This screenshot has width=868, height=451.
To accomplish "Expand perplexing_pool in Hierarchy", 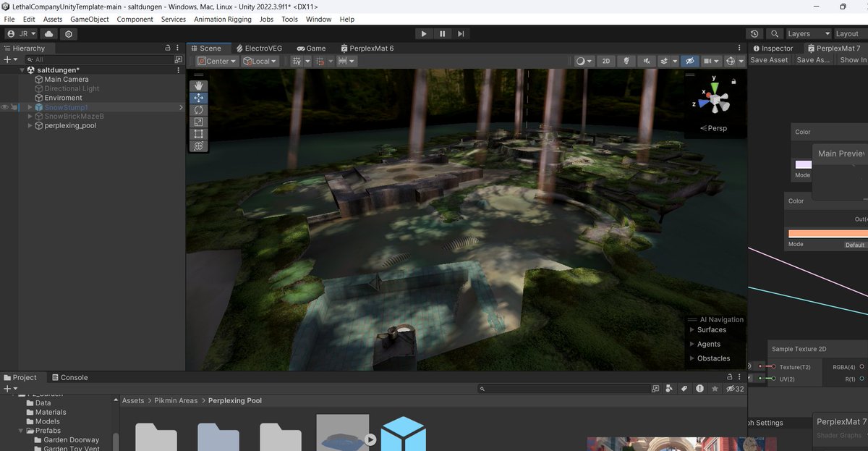I will (30, 126).
